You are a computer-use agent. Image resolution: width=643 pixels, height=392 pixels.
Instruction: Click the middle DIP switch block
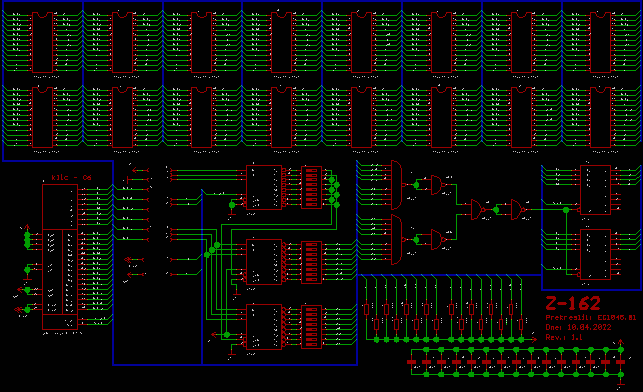tap(311, 262)
